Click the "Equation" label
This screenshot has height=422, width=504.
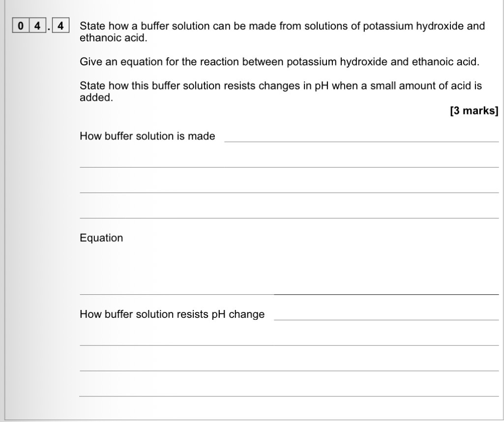pos(101,238)
